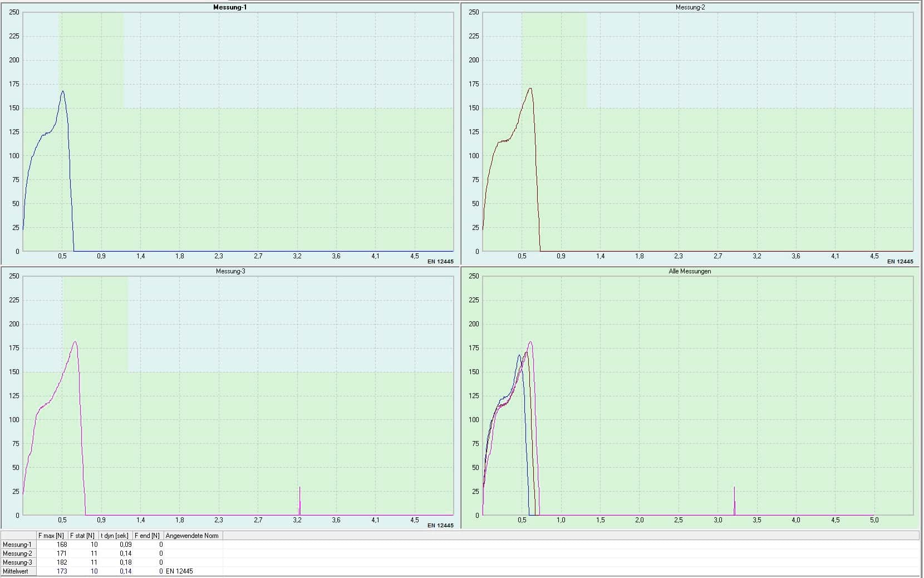Select the Alle Messungen chart title
The height and width of the screenshot is (578, 924).
690,271
